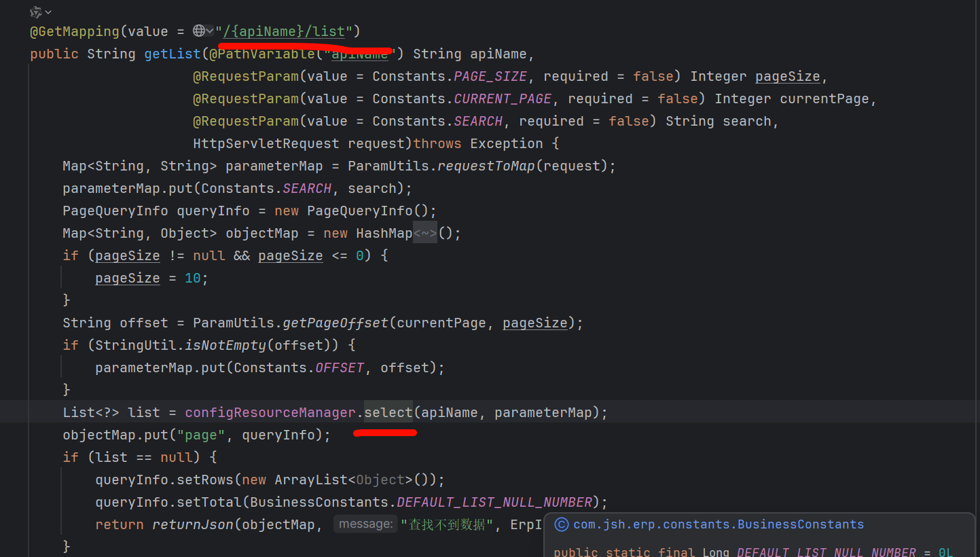Click the getList method name

coord(173,54)
